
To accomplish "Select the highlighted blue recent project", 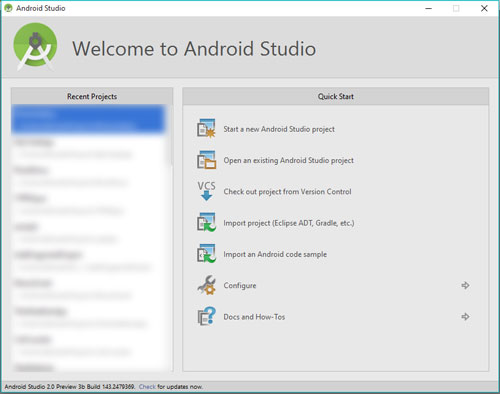I will 88,119.
